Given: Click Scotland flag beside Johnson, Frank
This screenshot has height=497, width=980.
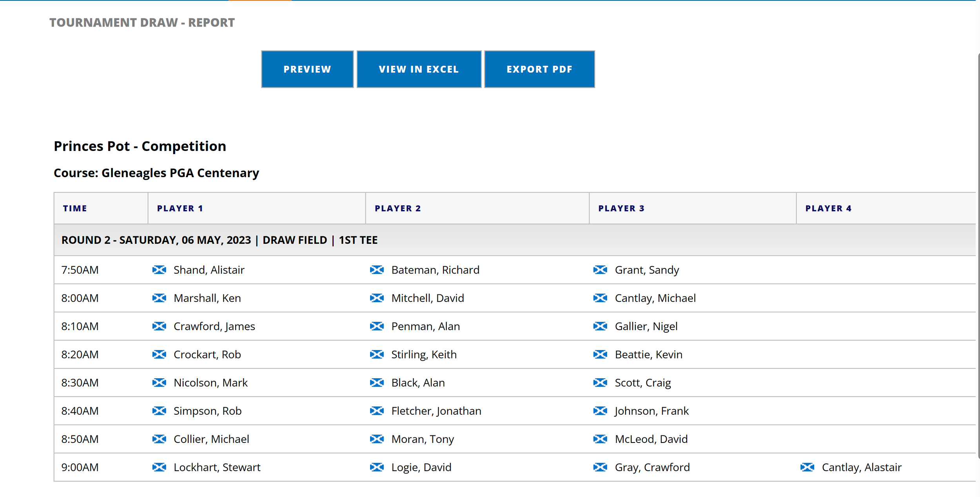Looking at the screenshot, I should (600, 411).
